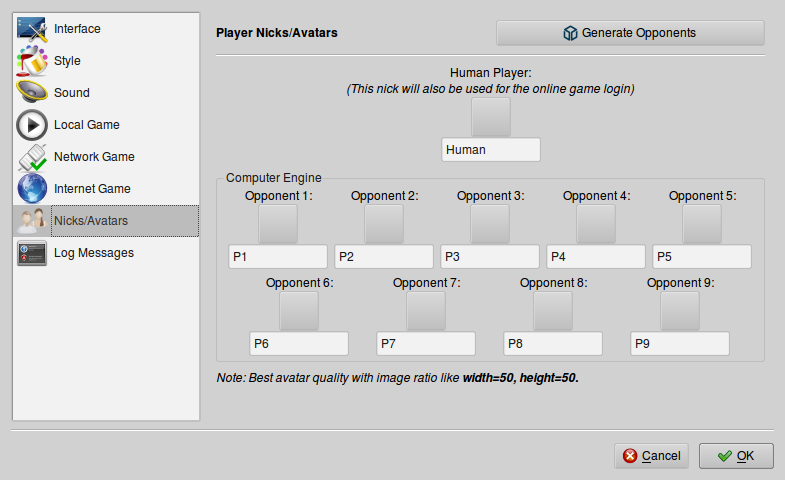Select the Network Game icon

(32, 157)
